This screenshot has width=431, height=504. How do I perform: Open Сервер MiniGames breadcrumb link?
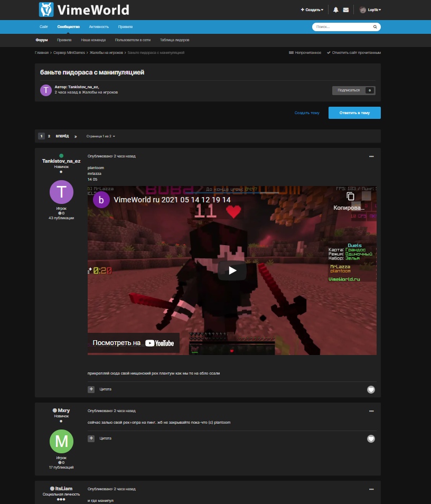click(69, 53)
